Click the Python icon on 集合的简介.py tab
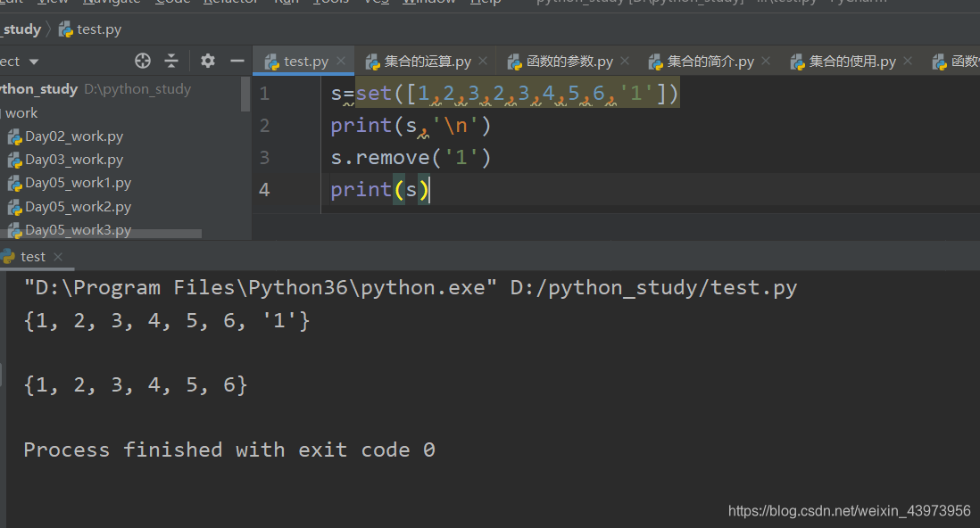Screen dimensions: 980x528 (656, 62)
